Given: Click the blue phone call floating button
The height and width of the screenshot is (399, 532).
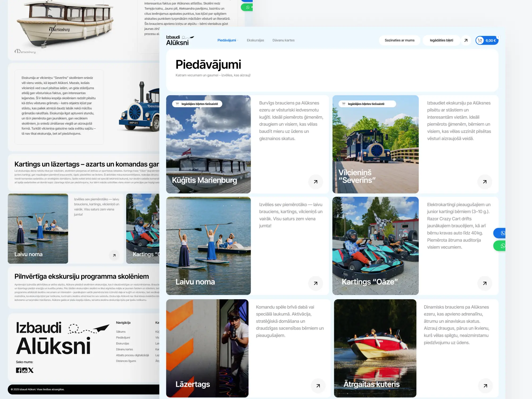Looking at the screenshot, I should 501,233.
